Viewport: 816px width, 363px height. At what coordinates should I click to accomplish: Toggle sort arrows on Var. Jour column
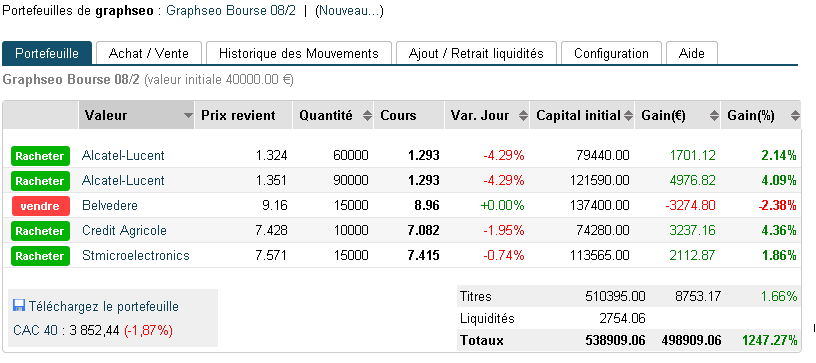coord(524,116)
